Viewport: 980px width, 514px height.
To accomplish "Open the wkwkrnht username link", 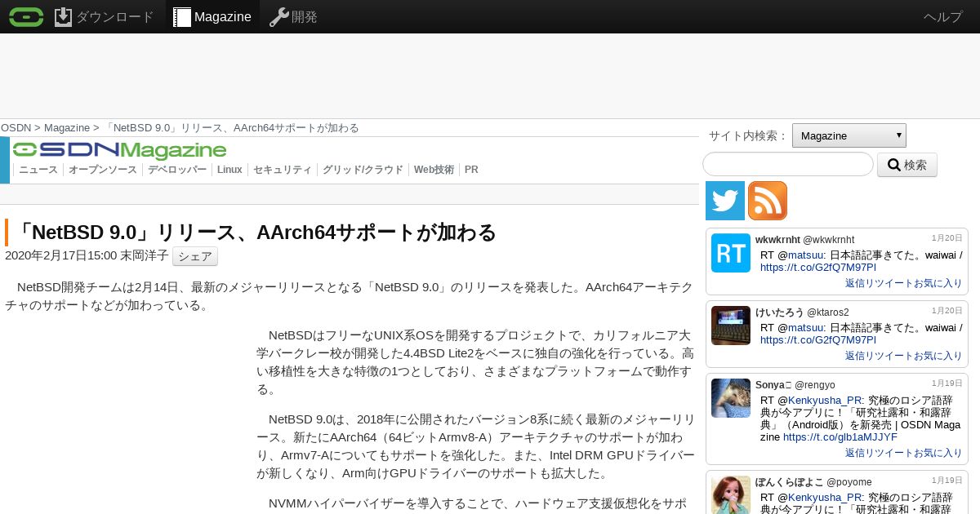I will tap(804, 240).
